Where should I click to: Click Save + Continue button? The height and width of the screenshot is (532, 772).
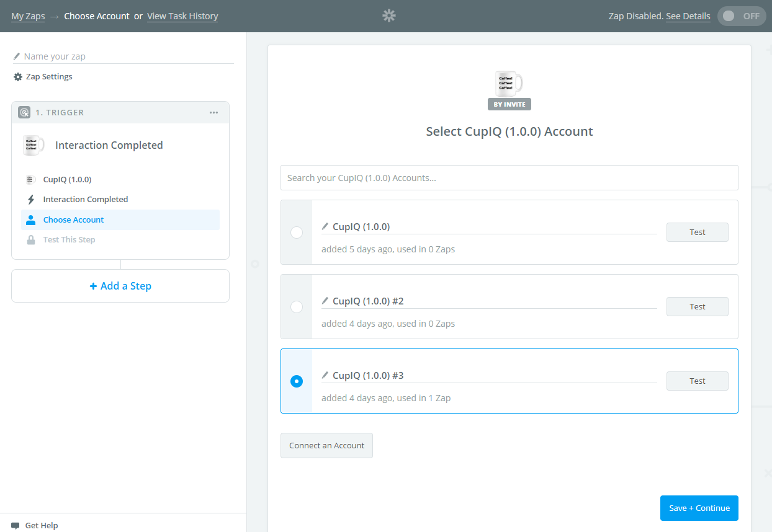coord(699,508)
